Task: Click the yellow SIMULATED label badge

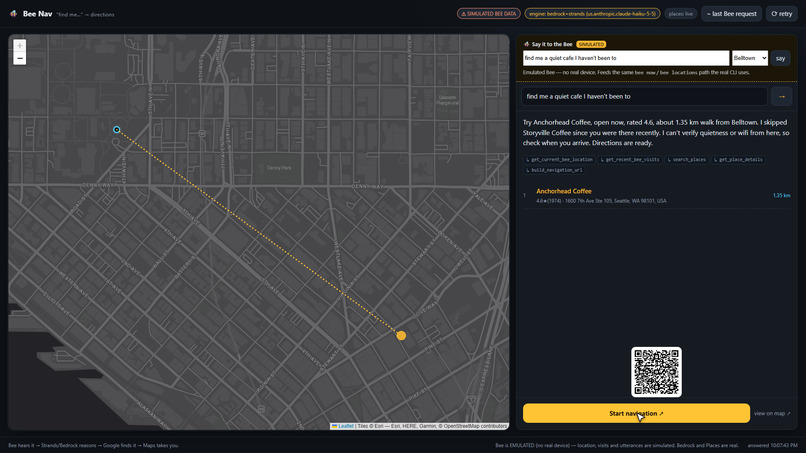Action: coord(591,44)
